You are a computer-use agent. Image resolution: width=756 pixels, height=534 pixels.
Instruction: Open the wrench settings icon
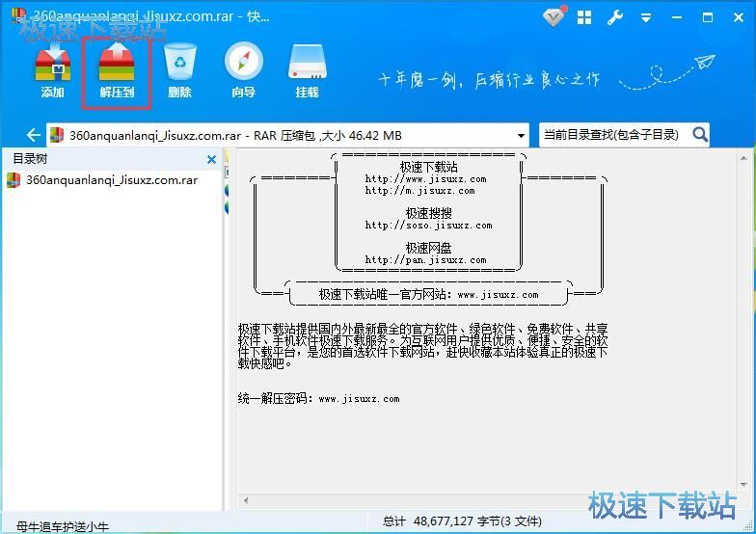[615, 17]
